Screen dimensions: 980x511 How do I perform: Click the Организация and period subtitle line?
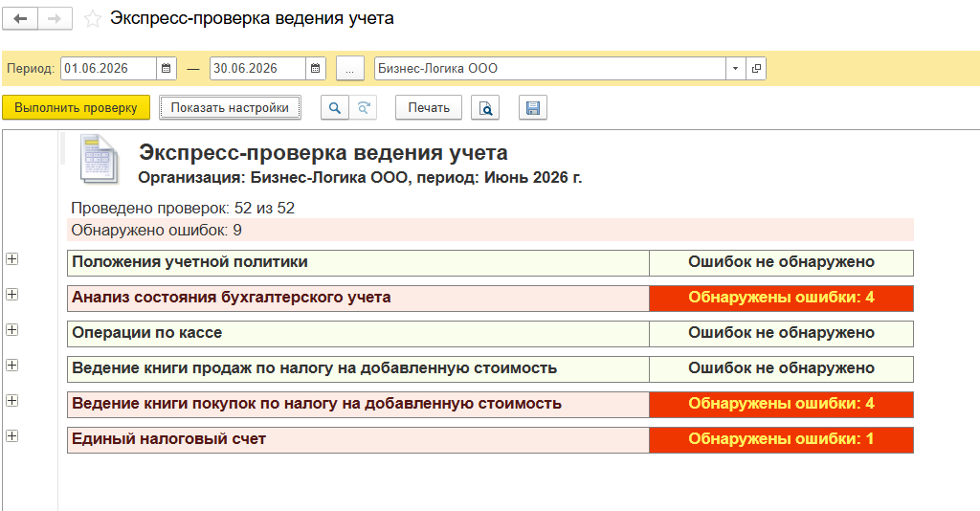[x=360, y=178]
